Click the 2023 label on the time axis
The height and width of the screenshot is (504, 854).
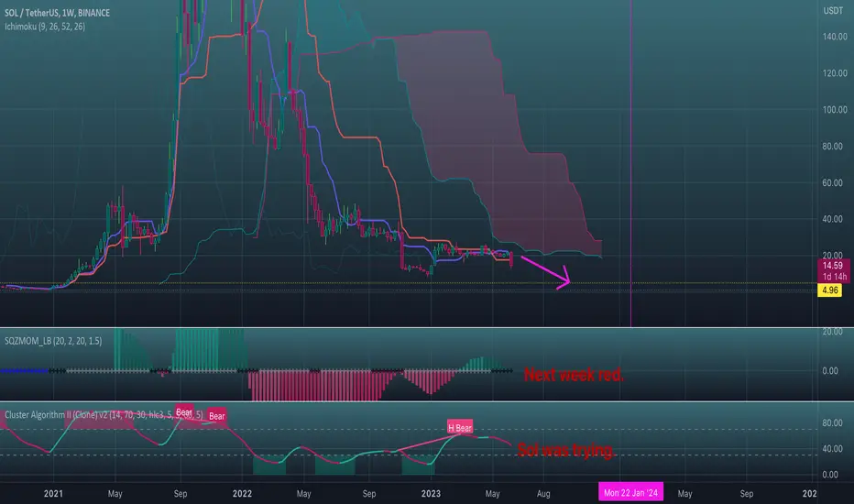point(431,494)
